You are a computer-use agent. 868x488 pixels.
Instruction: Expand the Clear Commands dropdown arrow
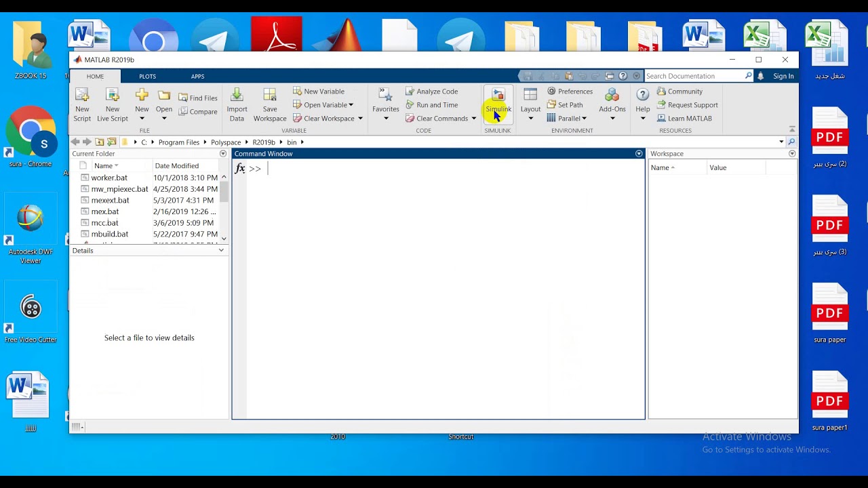(x=473, y=119)
